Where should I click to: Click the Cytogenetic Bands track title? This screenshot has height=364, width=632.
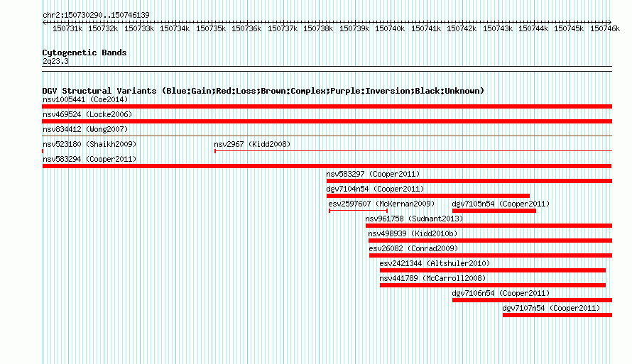pyautogui.click(x=85, y=53)
